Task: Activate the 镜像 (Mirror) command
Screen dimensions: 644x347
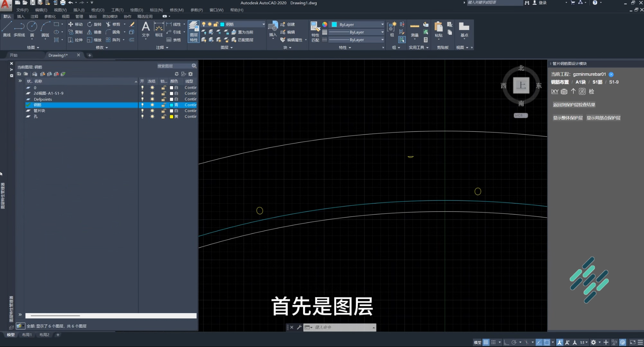Action: coord(94,32)
